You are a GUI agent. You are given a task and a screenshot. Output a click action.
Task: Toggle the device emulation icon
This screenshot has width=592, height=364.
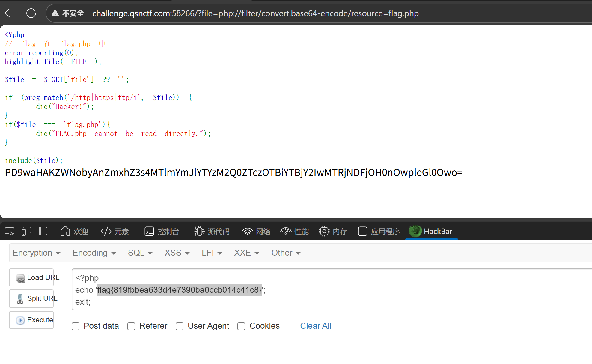click(x=26, y=231)
